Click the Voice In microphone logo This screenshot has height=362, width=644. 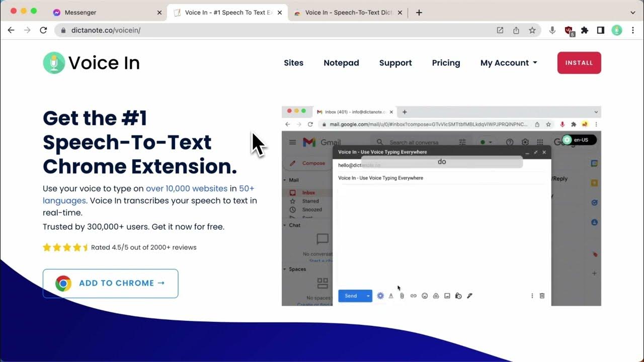point(54,63)
